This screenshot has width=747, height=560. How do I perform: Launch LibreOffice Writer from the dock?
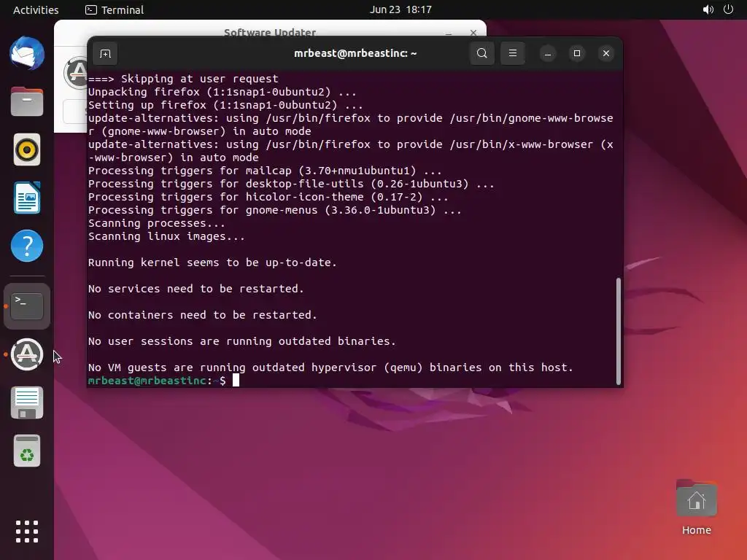pos(27,198)
